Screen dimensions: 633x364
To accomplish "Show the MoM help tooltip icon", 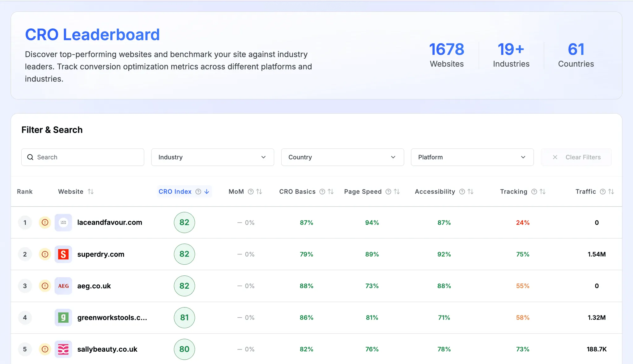I will tap(251, 192).
